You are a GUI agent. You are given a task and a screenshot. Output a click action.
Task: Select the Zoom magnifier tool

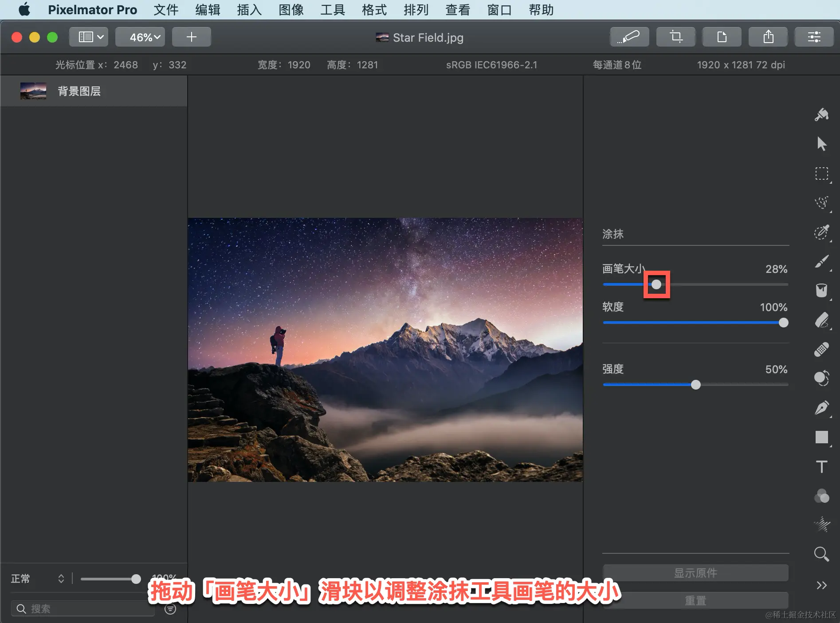pos(822,554)
